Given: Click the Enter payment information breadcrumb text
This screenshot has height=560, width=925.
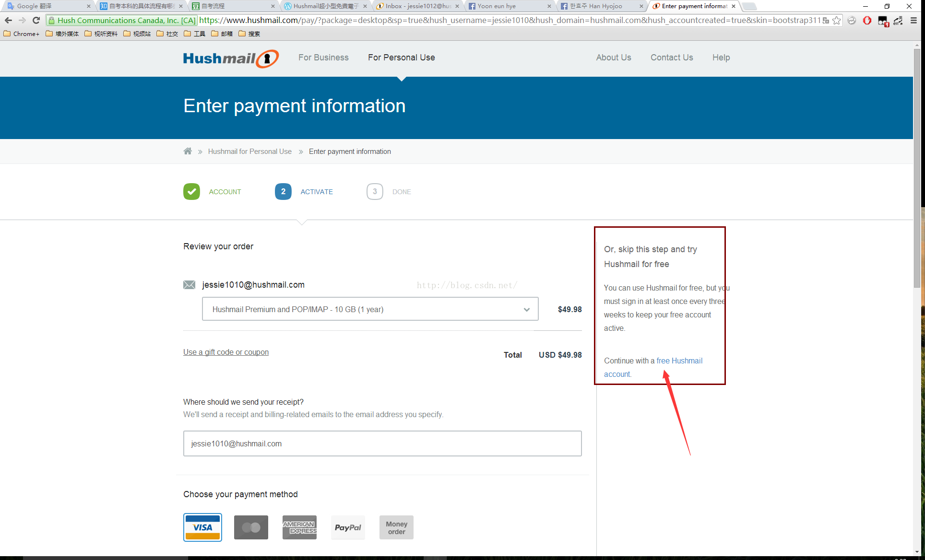Looking at the screenshot, I should (x=350, y=152).
